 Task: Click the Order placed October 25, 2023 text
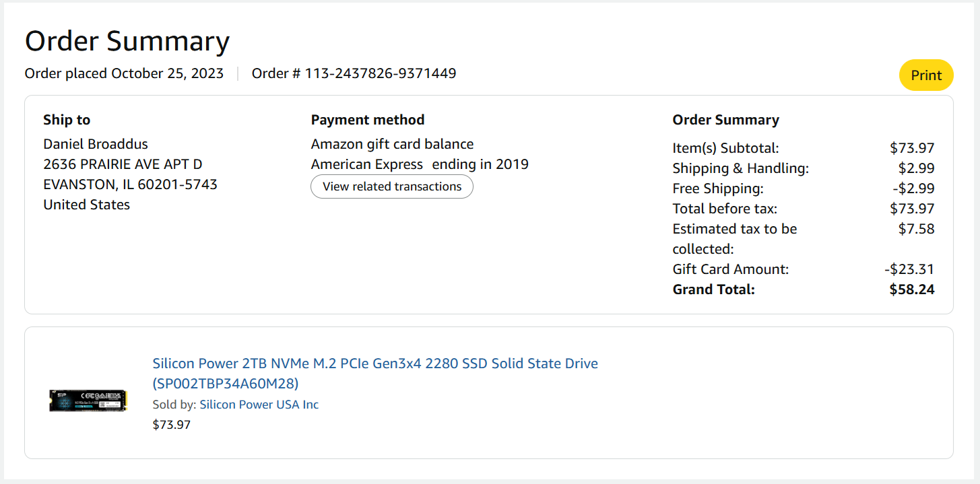click(124, 73)
